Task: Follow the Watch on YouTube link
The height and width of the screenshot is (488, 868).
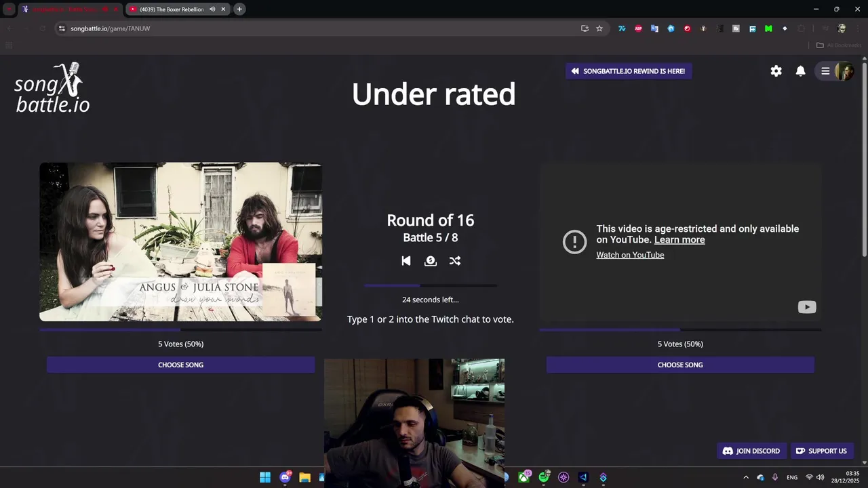Action: pos(630,255)
